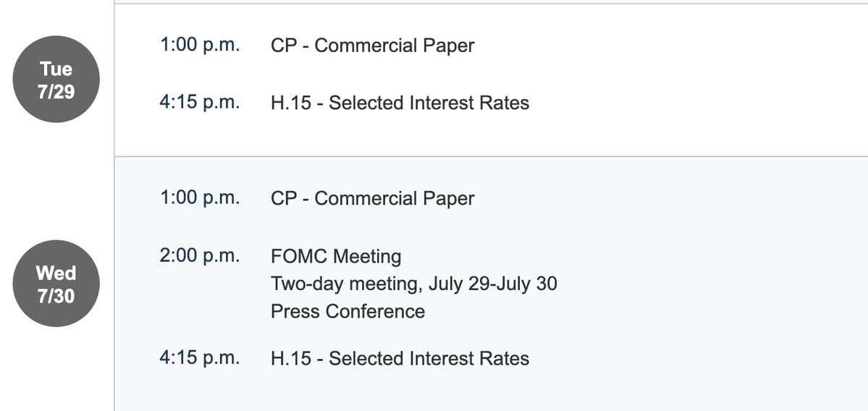Click the '7/30' date text in circle
The height and width of the screenshot is (411, 868).
(56, 296)
